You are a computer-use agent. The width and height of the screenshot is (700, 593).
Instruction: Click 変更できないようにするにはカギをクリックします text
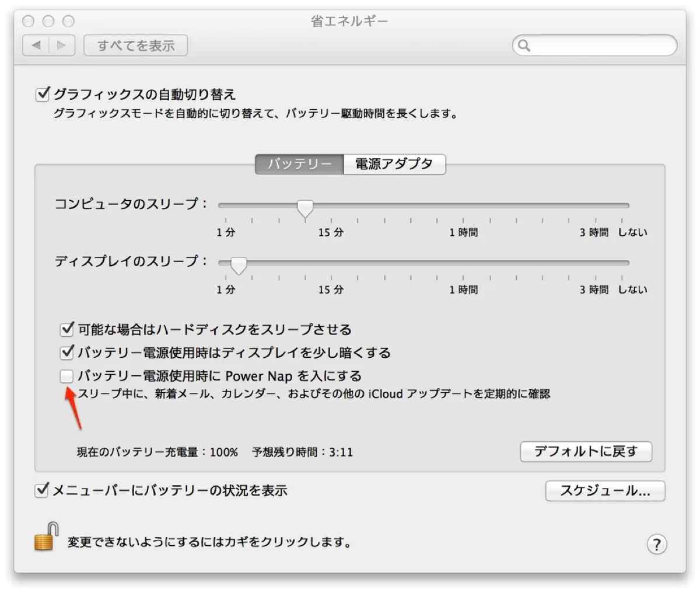tap(210, 543)
